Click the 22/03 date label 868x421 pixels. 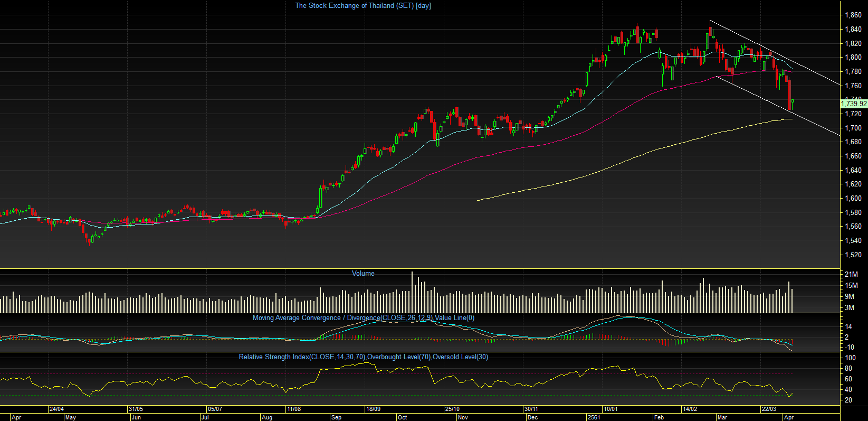pos(769,409)
